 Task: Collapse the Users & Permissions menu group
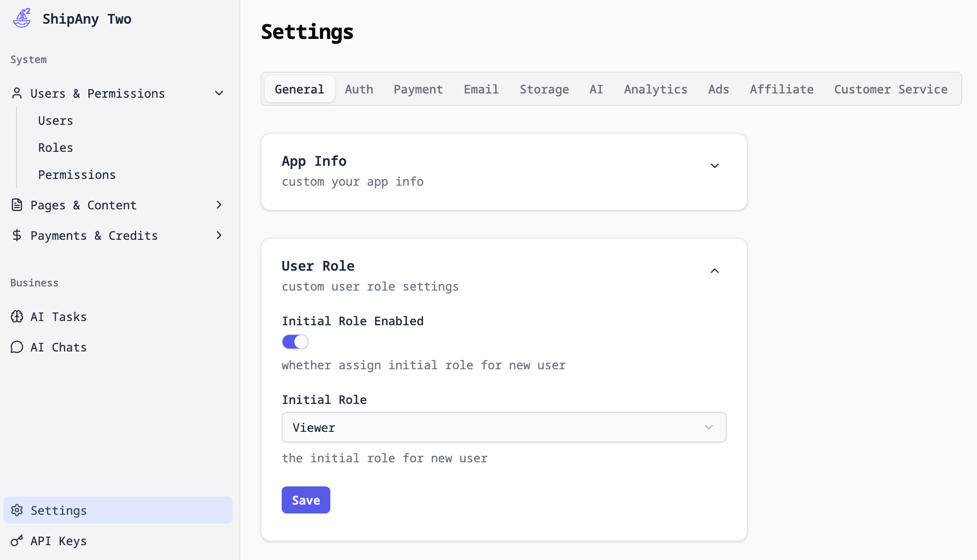[x=219, y=93]
